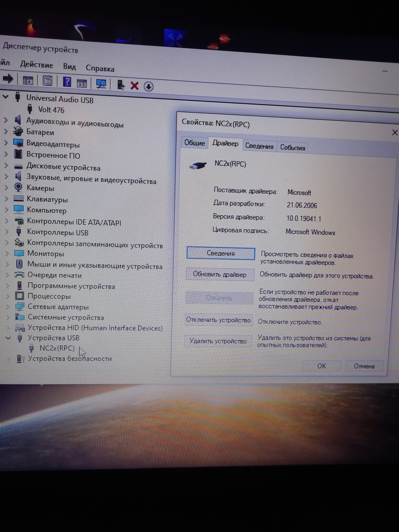Click the Отключить устройство button
This screenshot has height=532, width=399.
tap(218, 320)
